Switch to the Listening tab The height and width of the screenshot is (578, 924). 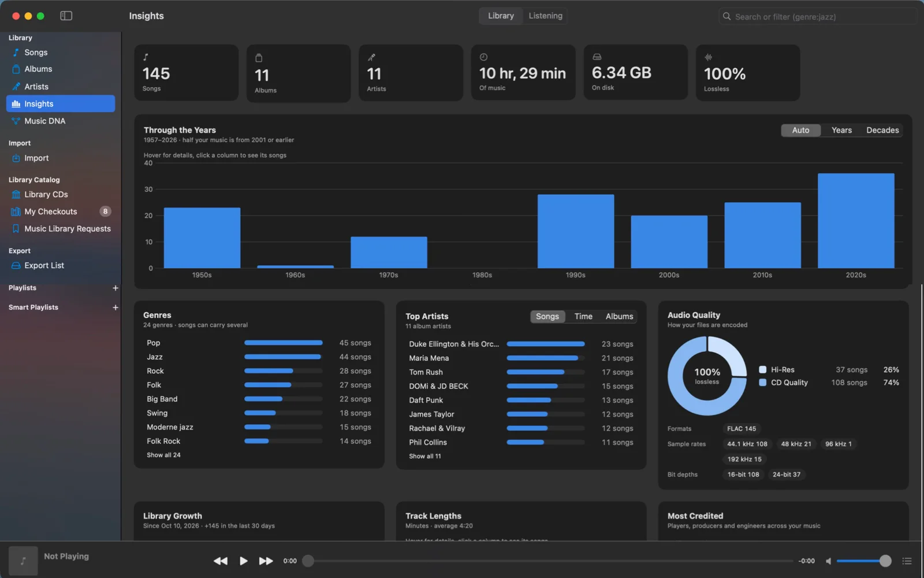pos(545,16)
